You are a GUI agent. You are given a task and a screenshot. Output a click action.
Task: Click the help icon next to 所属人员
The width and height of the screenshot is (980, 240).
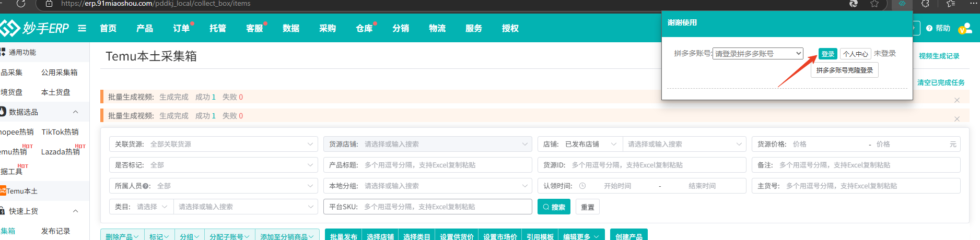coord(146,186)
